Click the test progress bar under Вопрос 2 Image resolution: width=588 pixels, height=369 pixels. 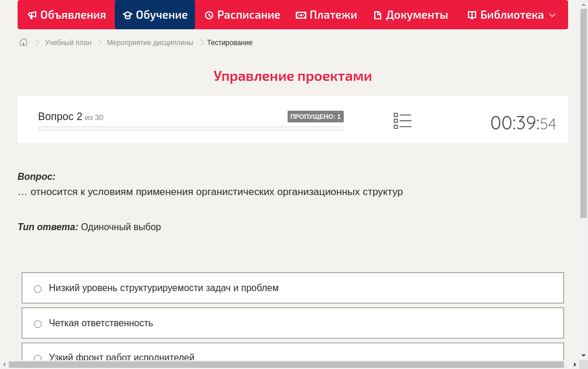(190, 128)
